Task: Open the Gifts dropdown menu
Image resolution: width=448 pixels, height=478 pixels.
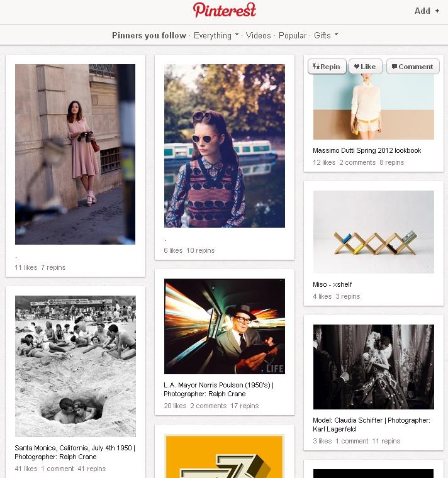Action: pos(326,35)
